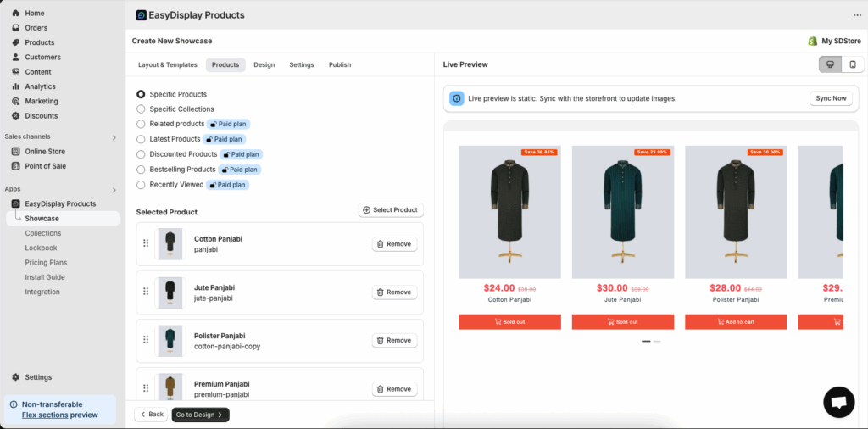Click the Shopify bag icon beside My SDStore
Viewport: 868px width, 429px height.
tap(813, 41)
